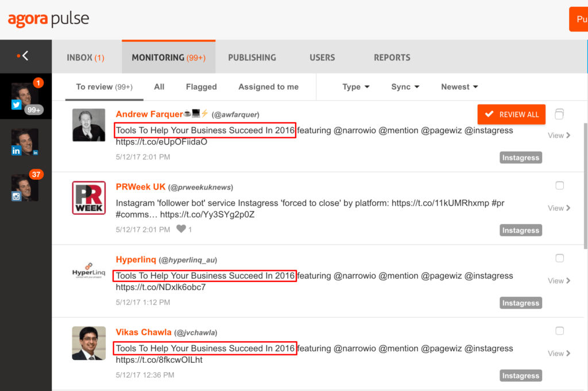Viewport: 588px width, 391px height.
Task: Open Andrew Farquer's profile name link
Action: pyautogui.click(x=149, y=114)
